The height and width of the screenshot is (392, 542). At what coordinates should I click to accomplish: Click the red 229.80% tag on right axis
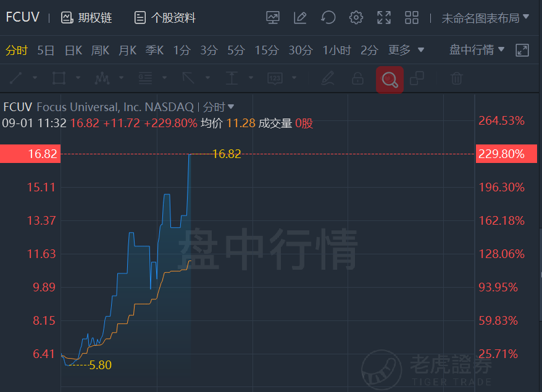506,154
